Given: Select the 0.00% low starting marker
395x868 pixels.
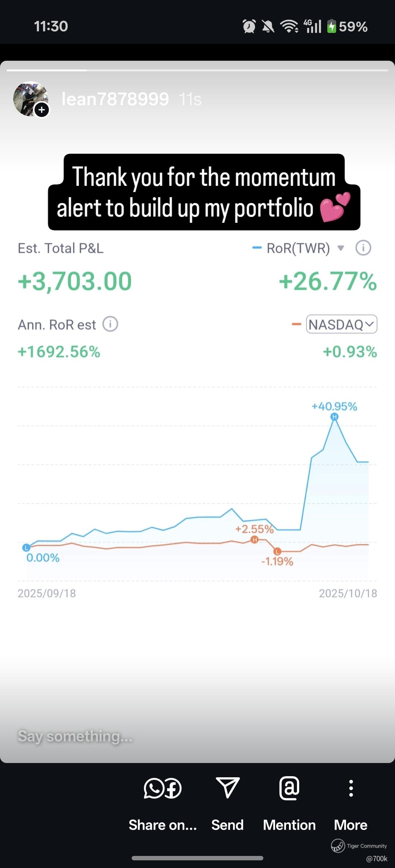Looking at the screenshot, I should tap(26, 548).
